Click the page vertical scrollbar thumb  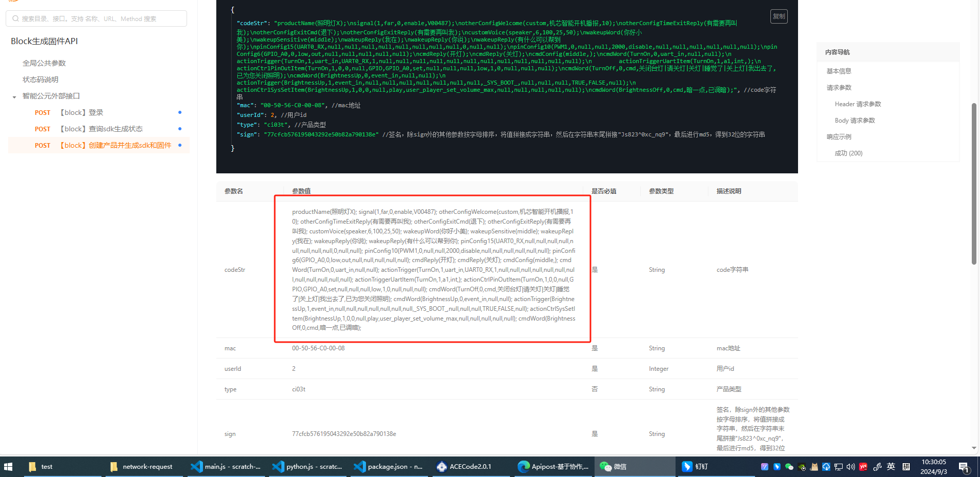click(x=974, y=184)
